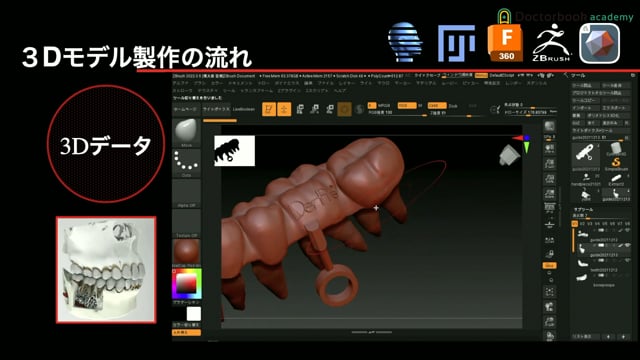Click the リスト表示 button below subtool list
Screen dimensions: 640x360
[586, 337]
